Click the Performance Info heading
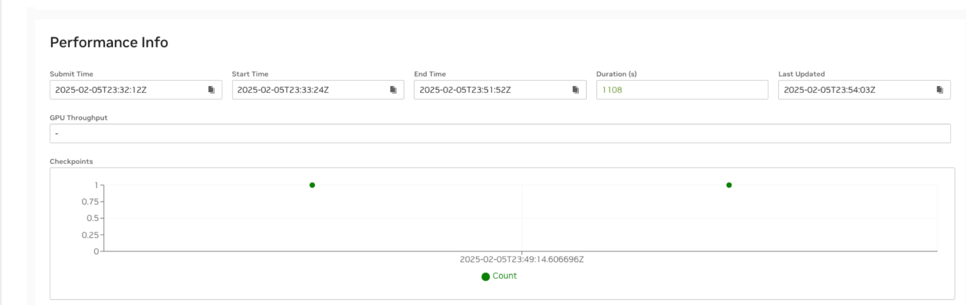Screen dimensions: 980x305 coord(109,43)
